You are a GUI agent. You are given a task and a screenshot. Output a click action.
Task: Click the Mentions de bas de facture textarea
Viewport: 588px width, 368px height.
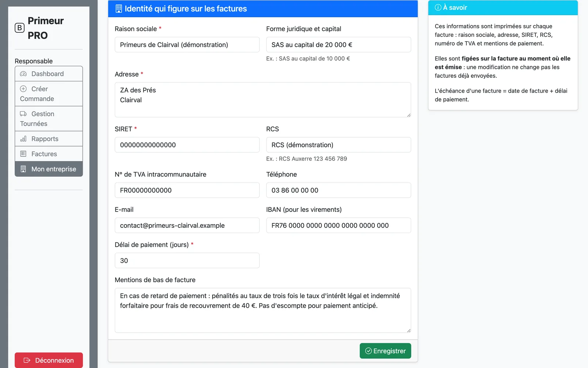(x=263, y=310)
